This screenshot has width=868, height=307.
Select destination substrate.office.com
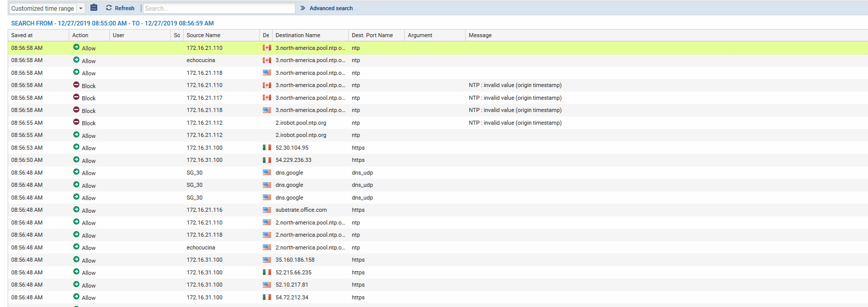(301, 210)
